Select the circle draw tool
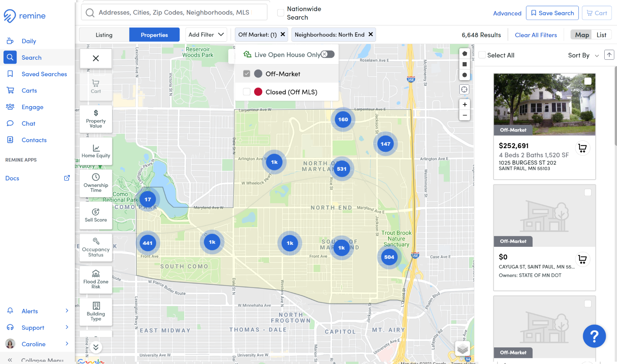The height and width of the screenshot is (364, 617). click(464, 75)
